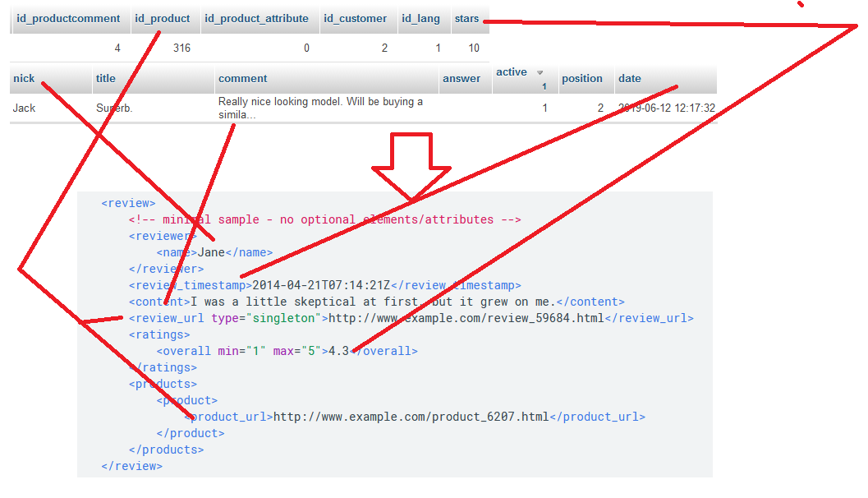This screenshot has height=498, width=868.
Task: Click the id_customer column header
Action: (355, 19)
